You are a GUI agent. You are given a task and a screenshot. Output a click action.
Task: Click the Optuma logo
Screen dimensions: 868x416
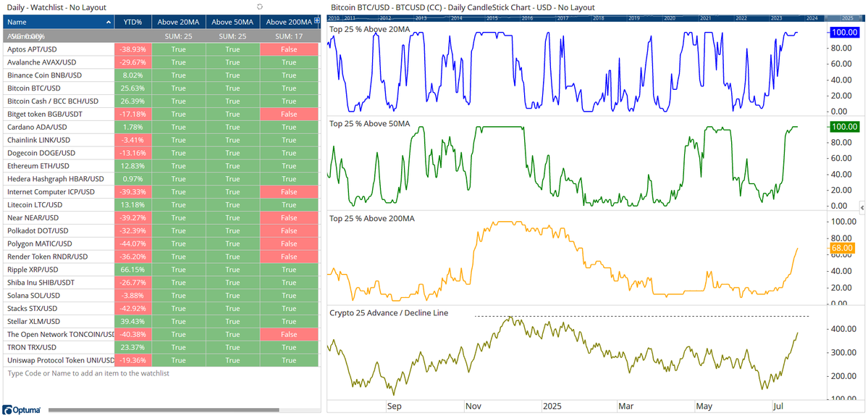22,410
